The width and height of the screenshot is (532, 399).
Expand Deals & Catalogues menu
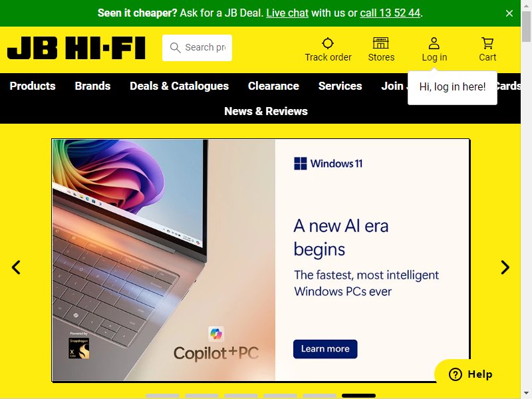179,86
